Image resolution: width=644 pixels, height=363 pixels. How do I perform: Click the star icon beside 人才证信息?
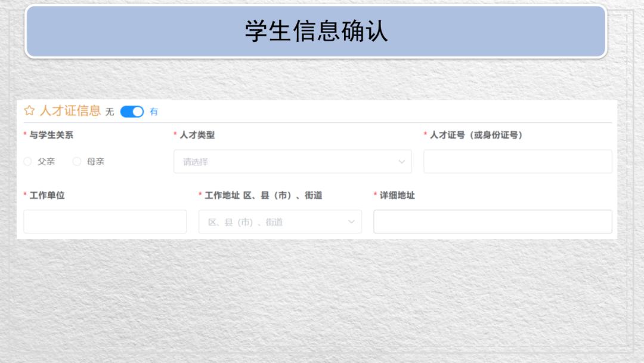[29, 110]
